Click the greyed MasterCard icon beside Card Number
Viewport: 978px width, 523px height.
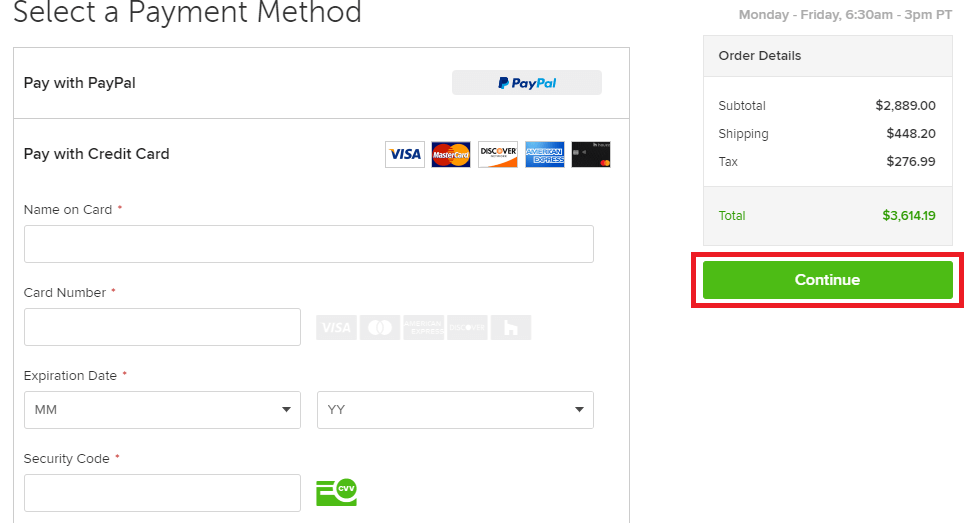point(380,327)
